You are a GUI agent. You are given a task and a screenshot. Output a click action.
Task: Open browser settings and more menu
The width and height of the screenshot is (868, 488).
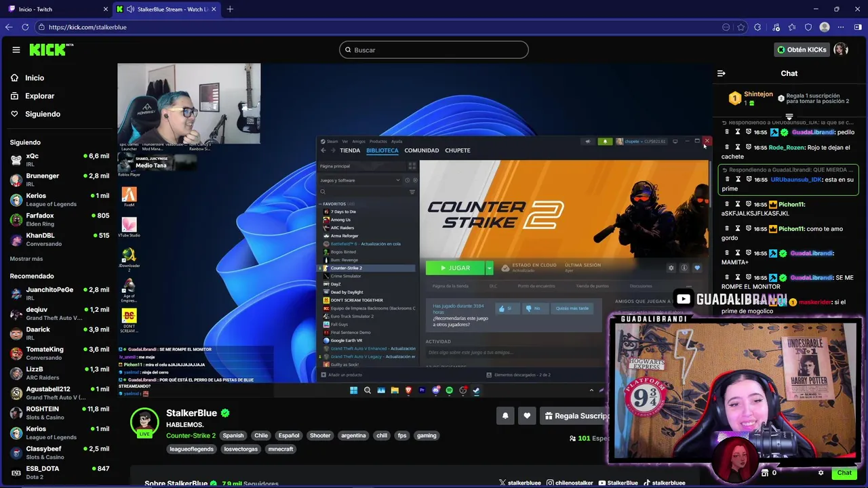pos(841,27)
